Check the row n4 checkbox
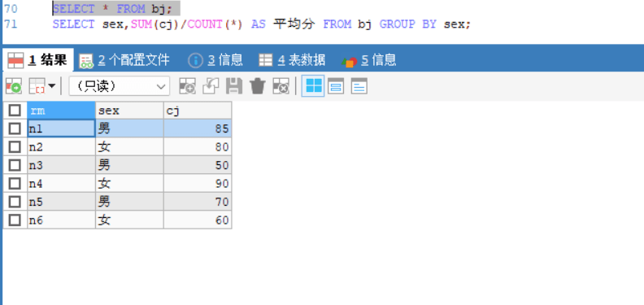The width and height of the screenshot is (644, 305). click(15, 183)
